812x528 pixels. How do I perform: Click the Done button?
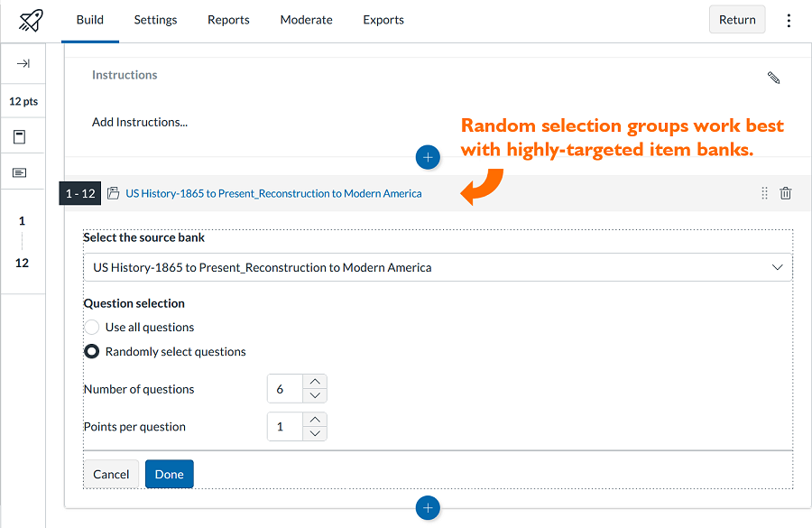pos(170,474)
